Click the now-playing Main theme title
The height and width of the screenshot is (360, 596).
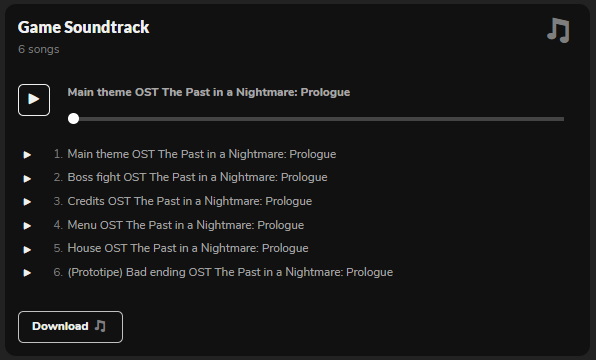(x=209, y=92)
